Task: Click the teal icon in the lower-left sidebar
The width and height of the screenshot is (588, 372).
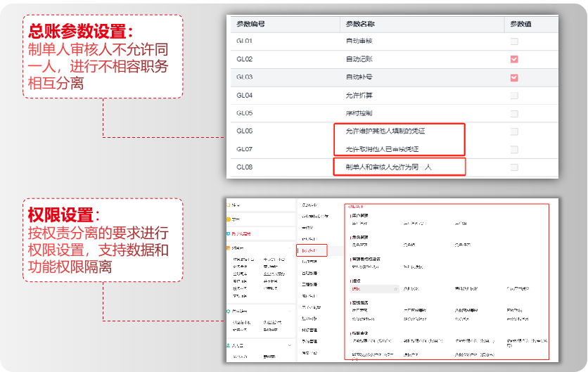Action: 229,311
